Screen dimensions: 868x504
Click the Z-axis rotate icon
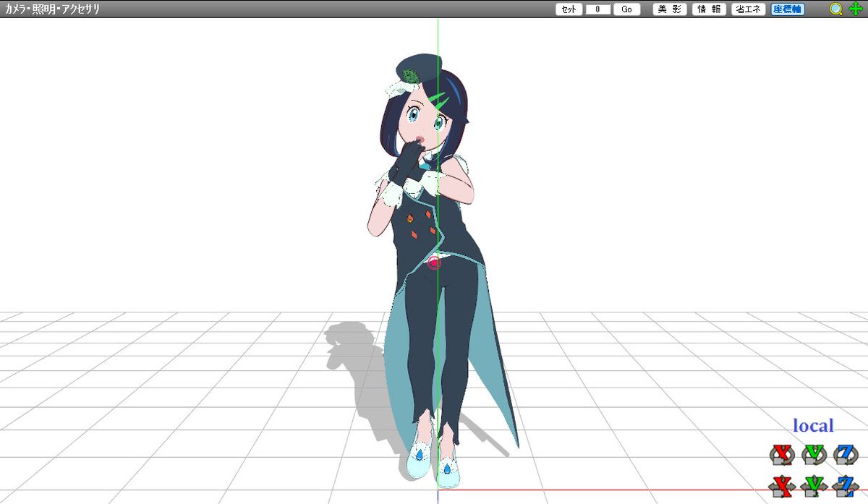coord(845,454)
